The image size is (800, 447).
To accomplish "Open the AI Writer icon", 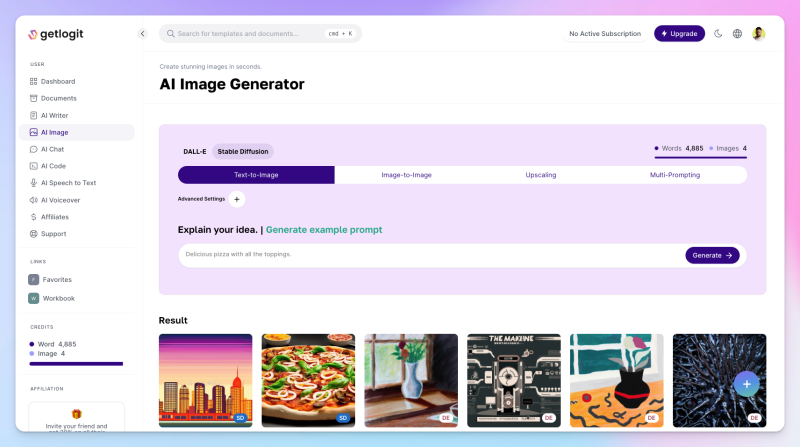I will (34, 115).
